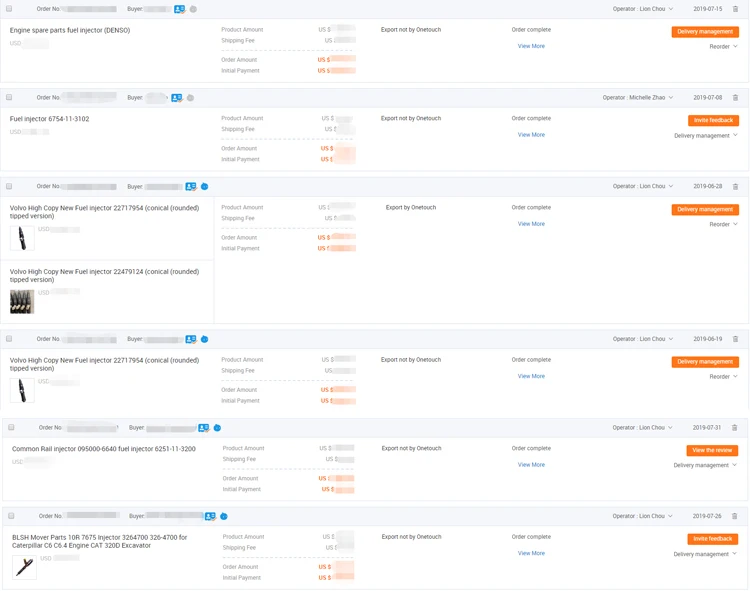Open Delivery management dropdown on BLSH Mover order
Image resolution: width=750 pixels, height=591 pixels.
point(705,554)
